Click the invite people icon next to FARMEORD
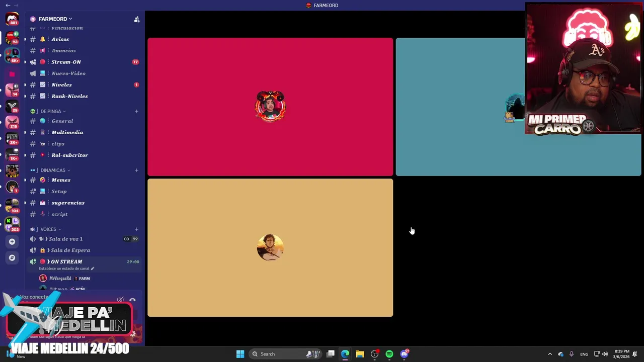 136,19
